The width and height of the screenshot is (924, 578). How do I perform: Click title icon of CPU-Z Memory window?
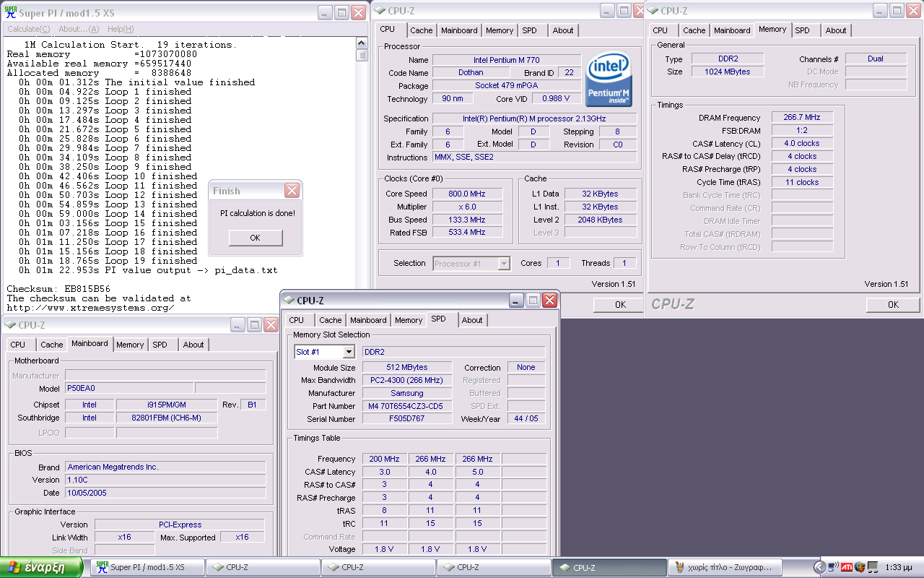click(x=653, y=11)
